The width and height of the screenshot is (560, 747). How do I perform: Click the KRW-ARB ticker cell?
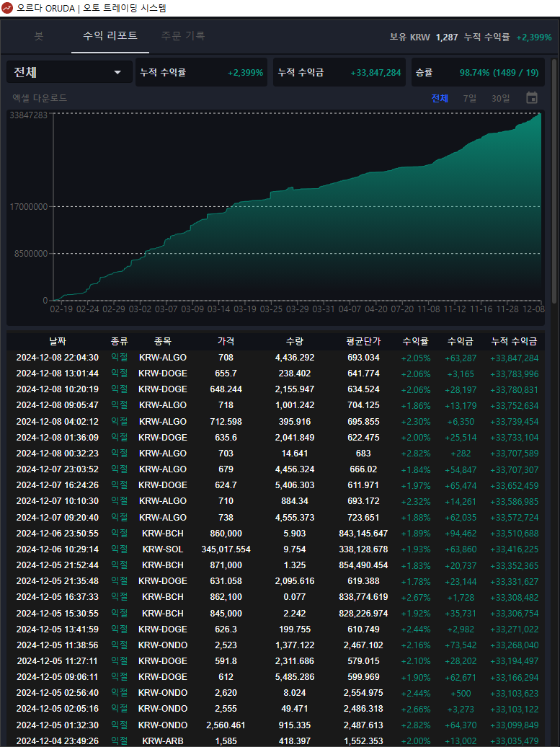click(162, 741)
